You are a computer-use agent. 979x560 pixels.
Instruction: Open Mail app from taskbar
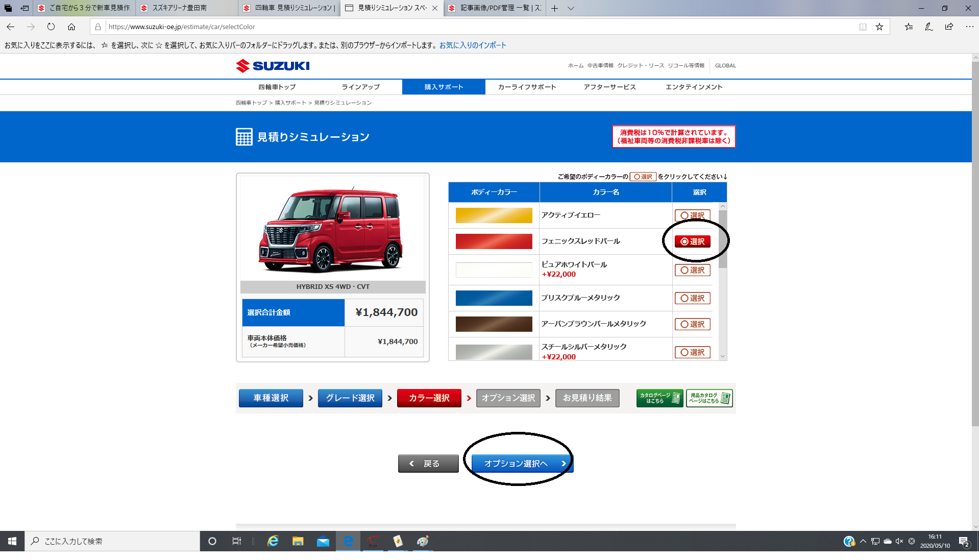point(323,541)
